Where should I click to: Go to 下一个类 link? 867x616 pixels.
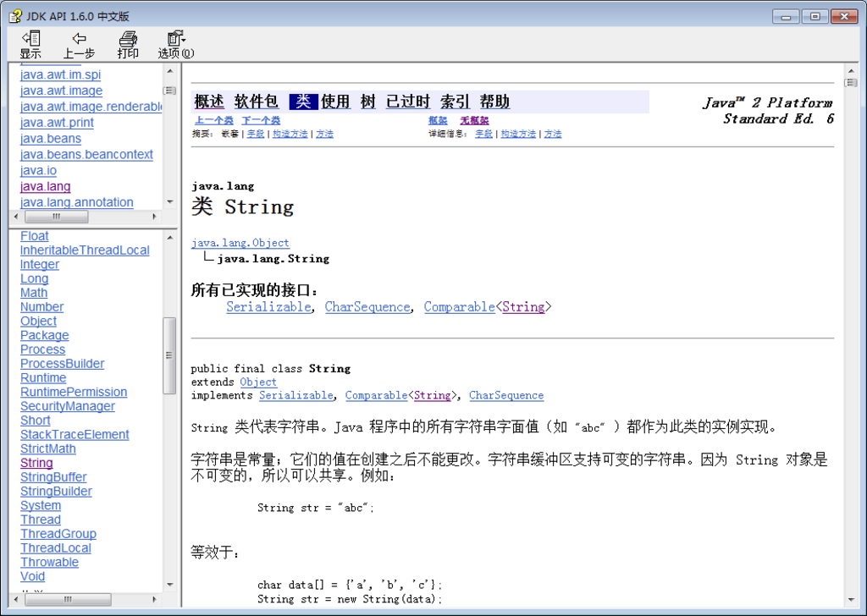pyautogui.click(x=261, y=120)
